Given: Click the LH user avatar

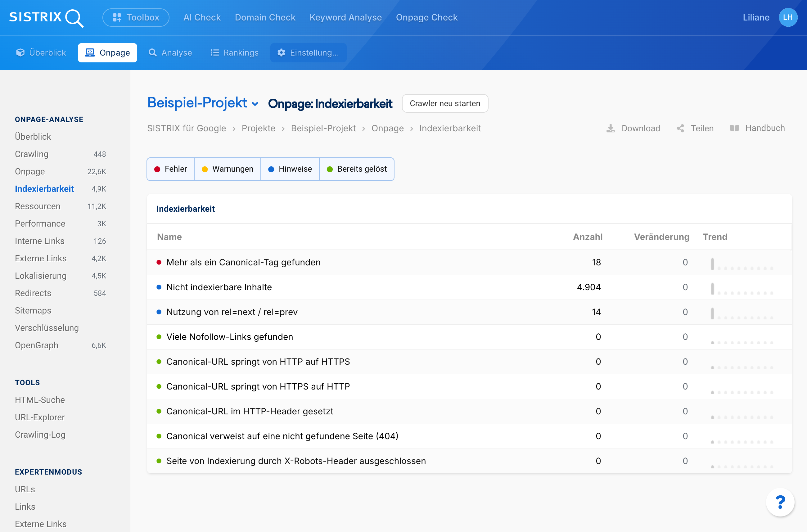Looking at the screenshot, I should pyautogui.click(x=787, y=17).
